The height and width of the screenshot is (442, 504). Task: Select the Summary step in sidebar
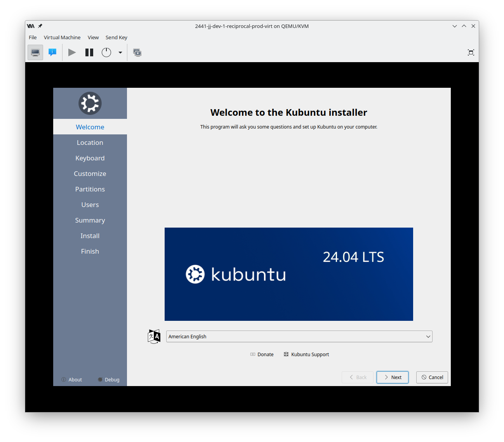90,220
